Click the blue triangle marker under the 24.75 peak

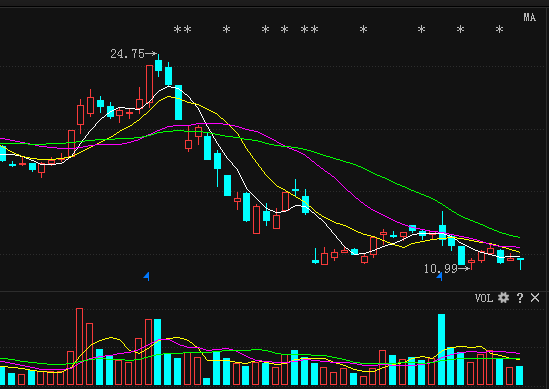[147, 276]
